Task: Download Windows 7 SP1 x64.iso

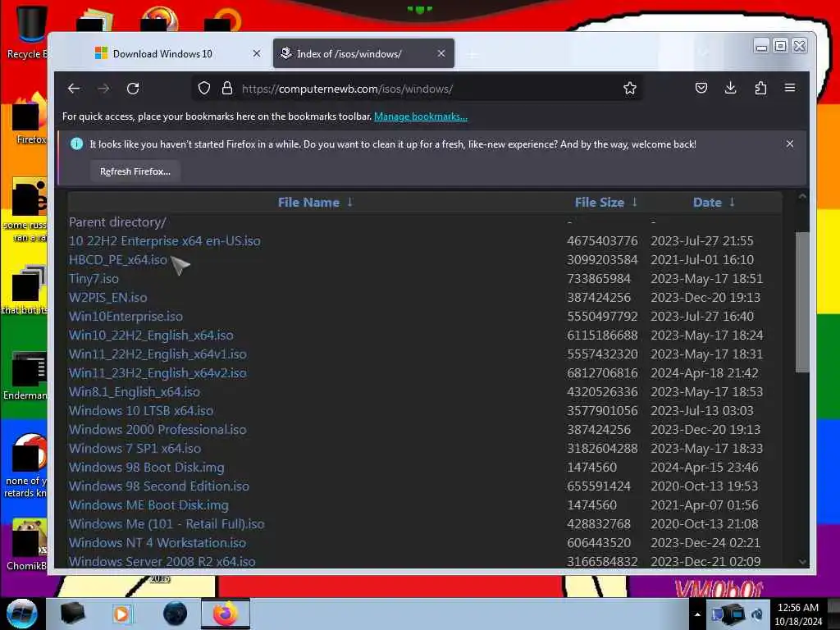Action: (135, 448)
